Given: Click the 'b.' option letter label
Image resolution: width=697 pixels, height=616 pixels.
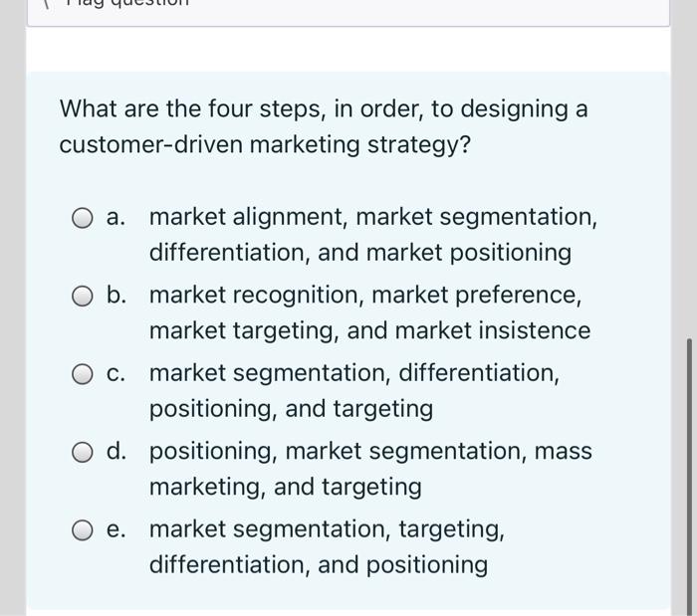Looking at the screenshot, I should click(x=117, y=296).
